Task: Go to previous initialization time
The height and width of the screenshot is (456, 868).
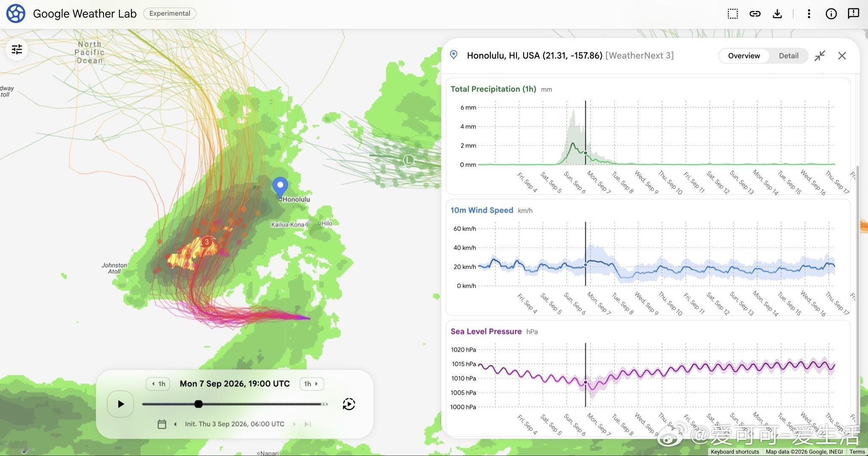Action: tap(175, 424)
